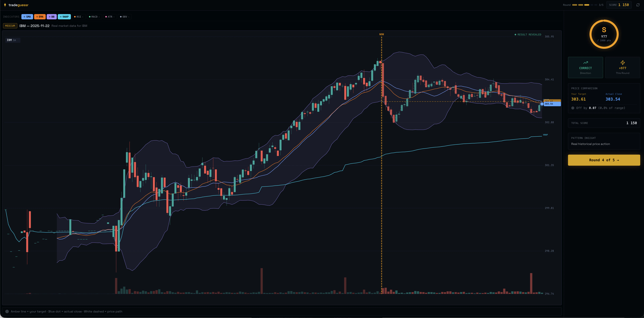This screenshot has width=644, height=318.
Task: Select the IBM 1m symbol label on chart
Action: [x=12, y=40]
